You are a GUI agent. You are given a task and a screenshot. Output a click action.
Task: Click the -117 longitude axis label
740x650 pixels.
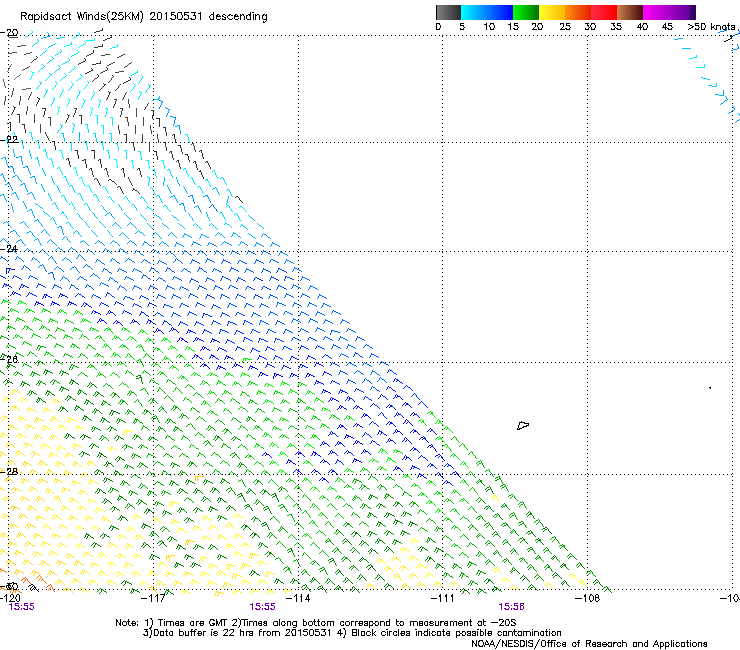click(153, 598)
